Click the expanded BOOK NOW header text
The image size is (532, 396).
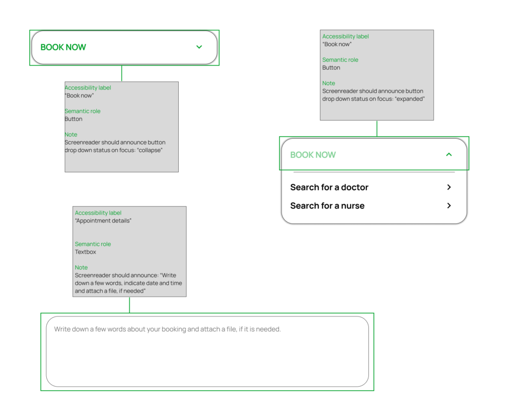[x=313, y=155]
